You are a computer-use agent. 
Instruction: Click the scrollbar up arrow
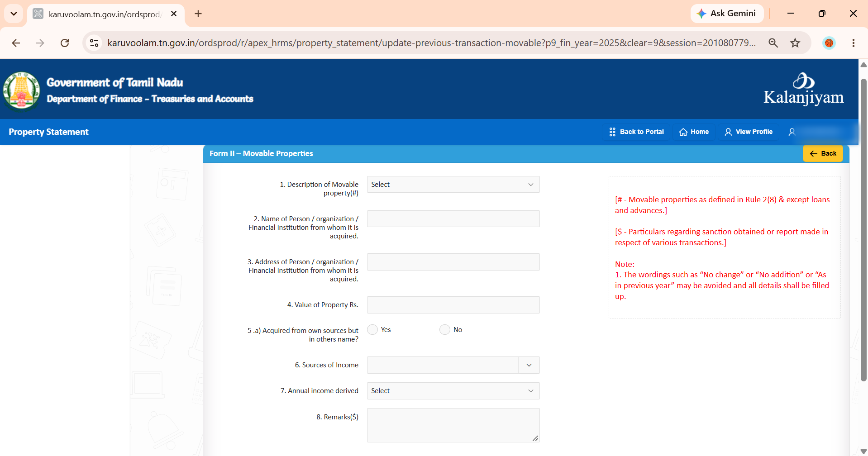(x=863, y=65)
